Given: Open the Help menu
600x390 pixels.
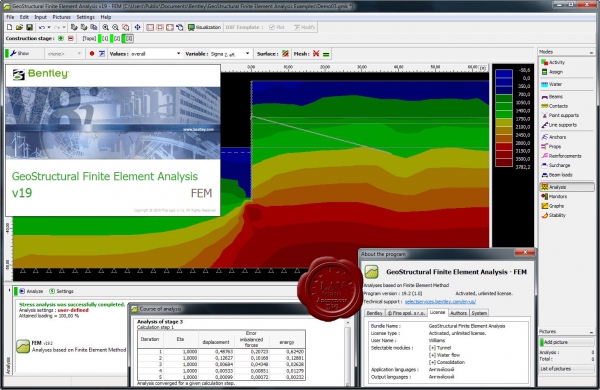Looking at the screenshot, I should pyautogui.click(x=106, y=17).
